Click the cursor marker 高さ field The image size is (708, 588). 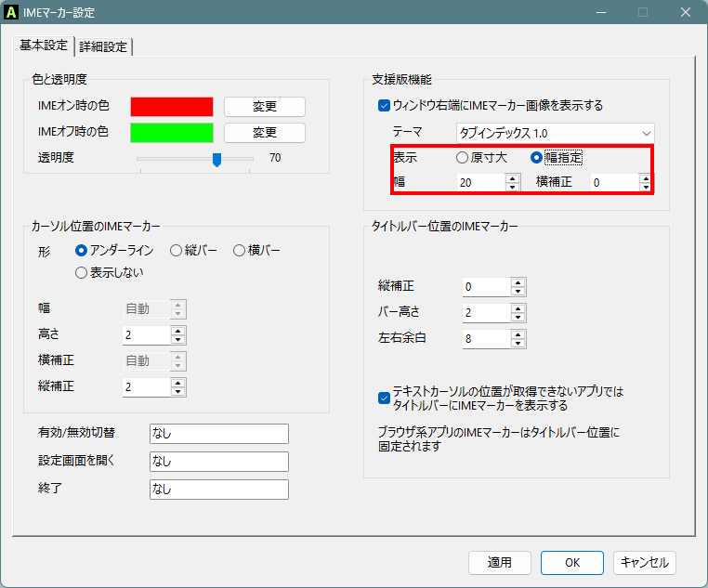pos(146,334)
